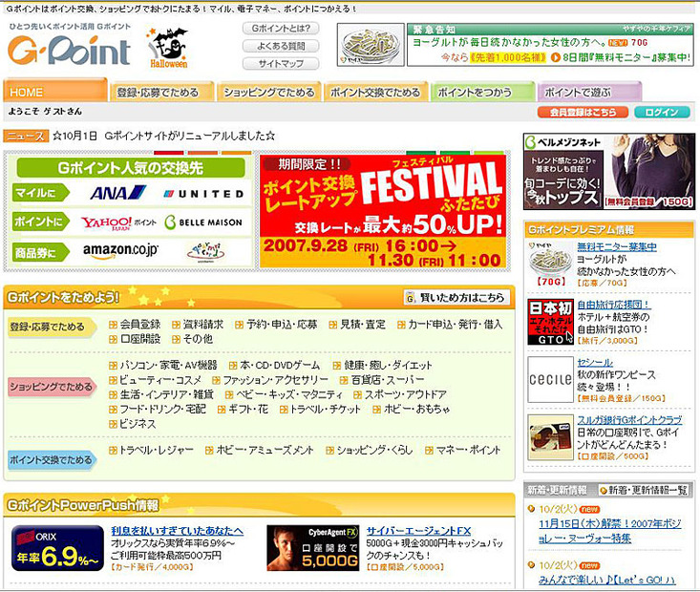
Task: Click the 新着・更新情報一覧 button
Action: click(x=644, y=490)
